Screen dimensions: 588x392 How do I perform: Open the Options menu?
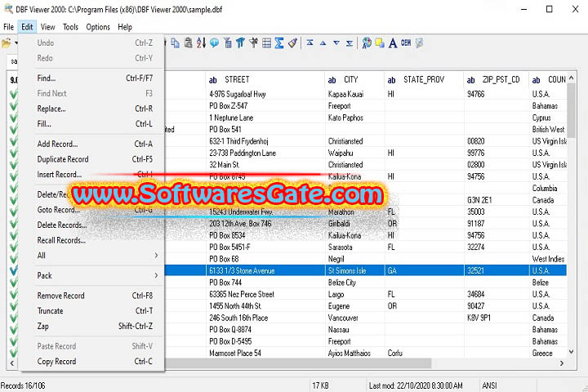pyautogui.click(x=98, y=27)
